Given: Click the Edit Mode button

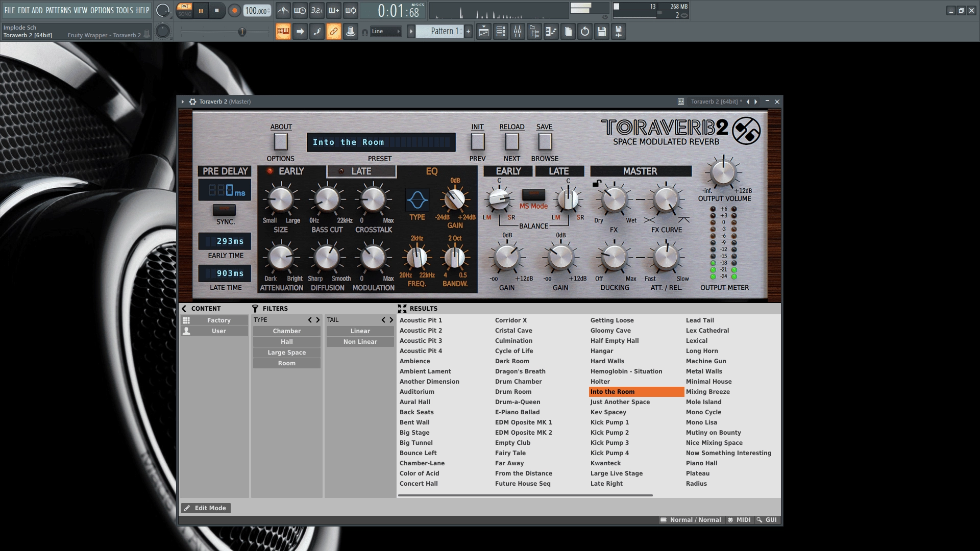Looking at the screenshot, I should coord(206,508).
